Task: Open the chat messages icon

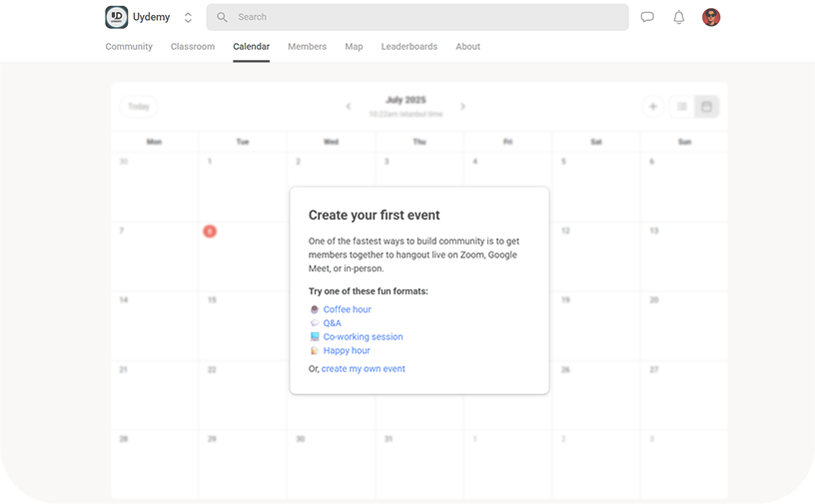Action: tap(647, 17)
